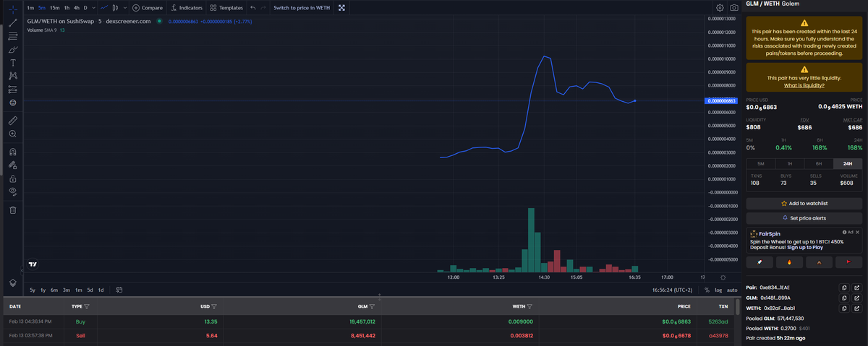Select the text annotation tool

pyautogui.click(x=13, y=63)
